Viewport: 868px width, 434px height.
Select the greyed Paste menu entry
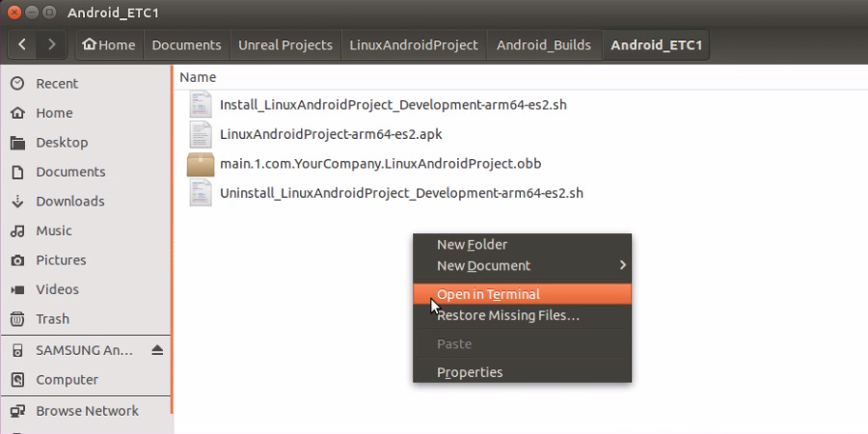tap(522, 343)
